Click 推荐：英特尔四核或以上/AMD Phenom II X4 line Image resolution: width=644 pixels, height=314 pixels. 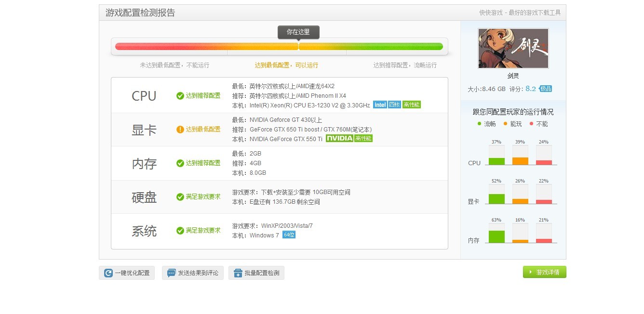click(289, 96)
